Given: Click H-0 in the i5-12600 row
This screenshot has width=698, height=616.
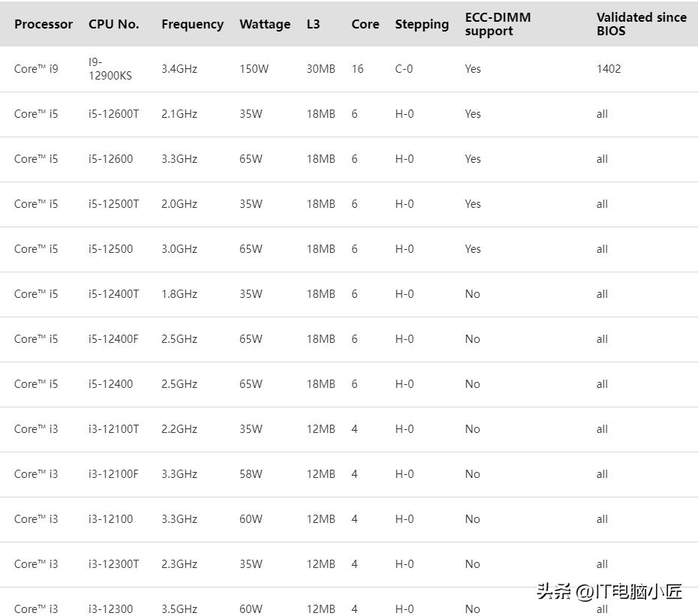Looking at the screenshot, I should (405, 159).
